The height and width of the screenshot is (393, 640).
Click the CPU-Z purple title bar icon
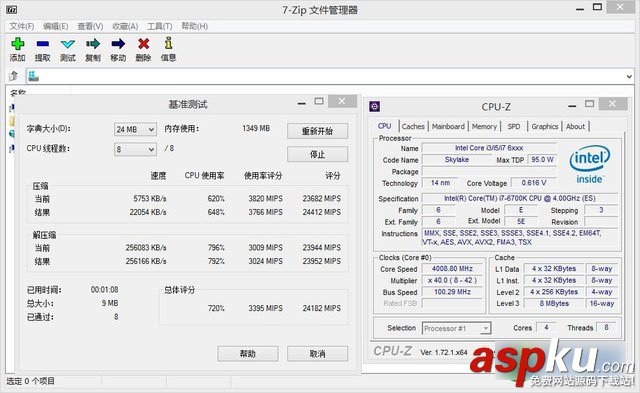pos(374,107)
